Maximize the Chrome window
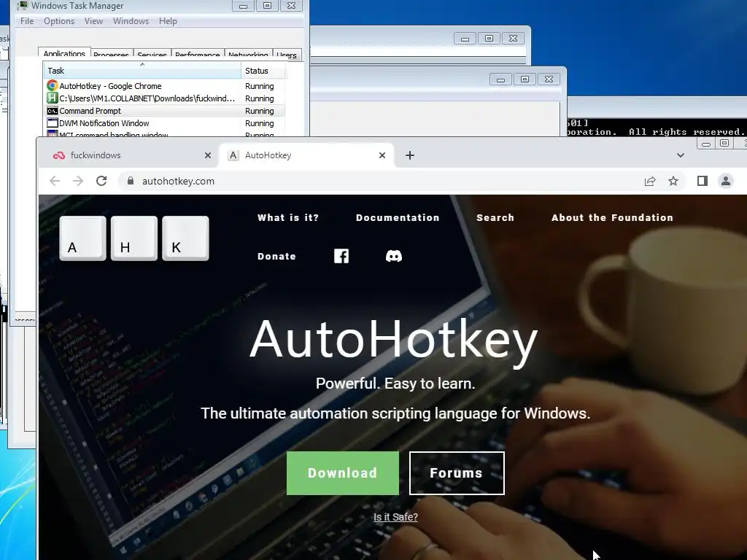The height and width of the screenshot is (560, 747). 724,144
